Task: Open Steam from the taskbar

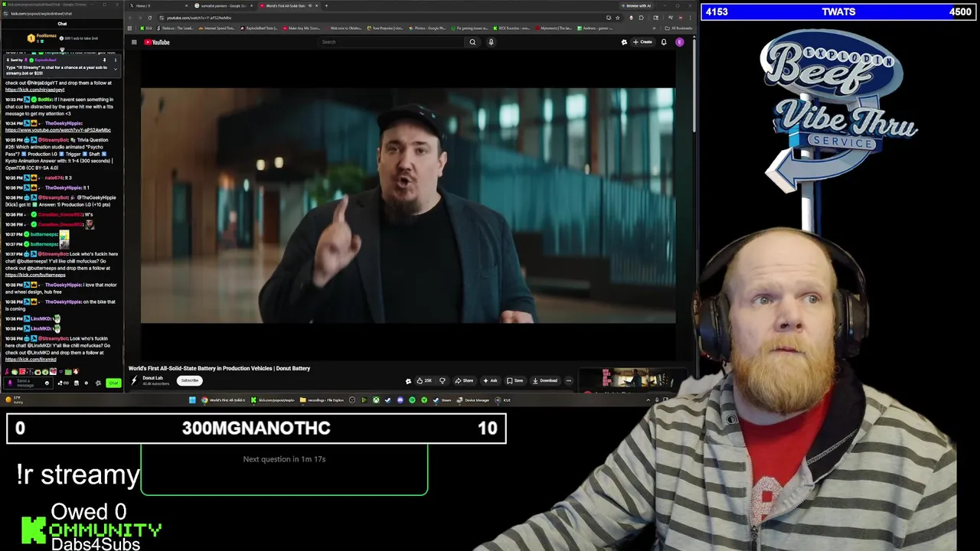Action: [441, 400]
